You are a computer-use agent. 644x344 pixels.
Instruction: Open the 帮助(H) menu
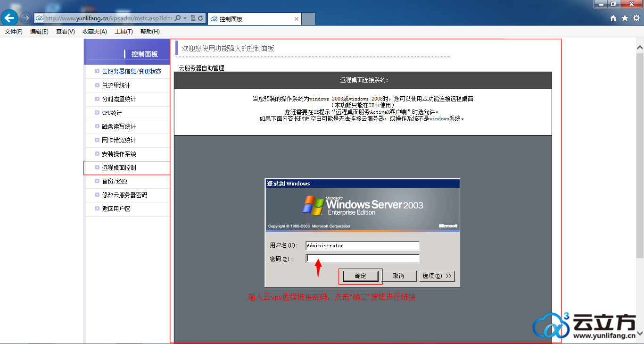point(150,32)
